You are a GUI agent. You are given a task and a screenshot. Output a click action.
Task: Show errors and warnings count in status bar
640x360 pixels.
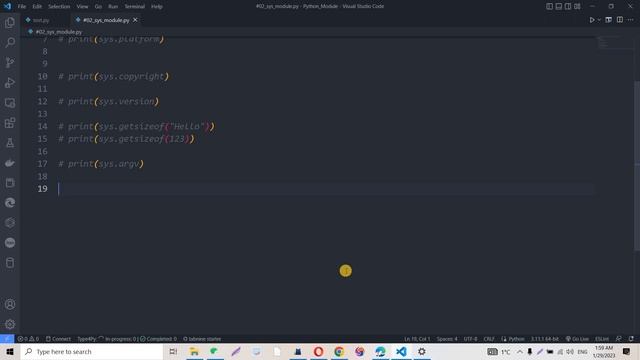coord(28,339)
